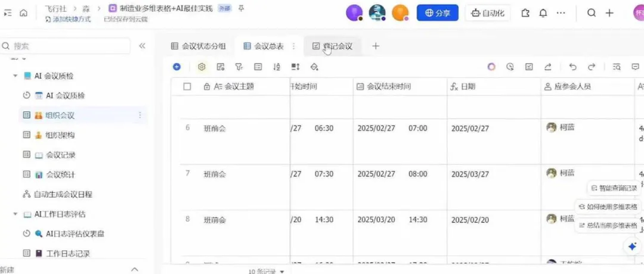Open the notifications bell

(543, 13)
